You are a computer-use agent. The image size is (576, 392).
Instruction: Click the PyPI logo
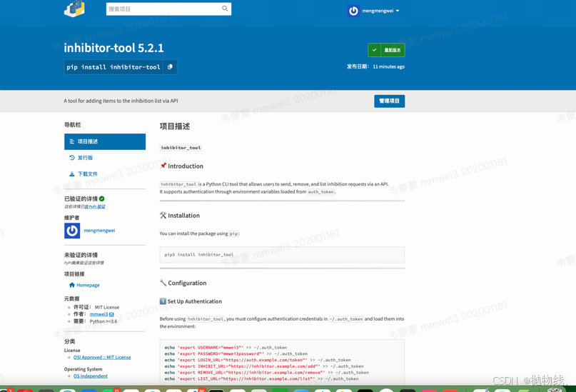coord(74,9)
